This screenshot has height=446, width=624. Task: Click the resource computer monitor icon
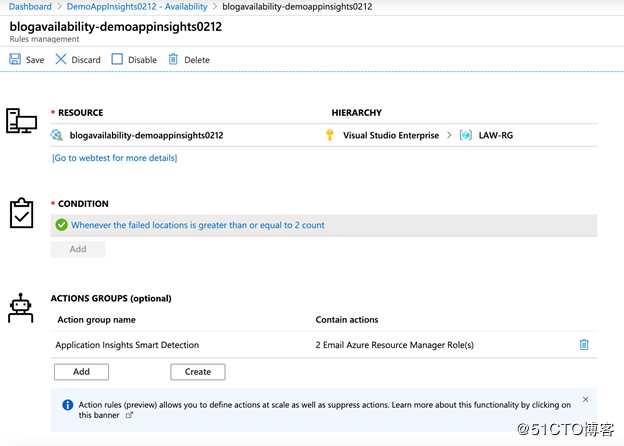[21, 121]
